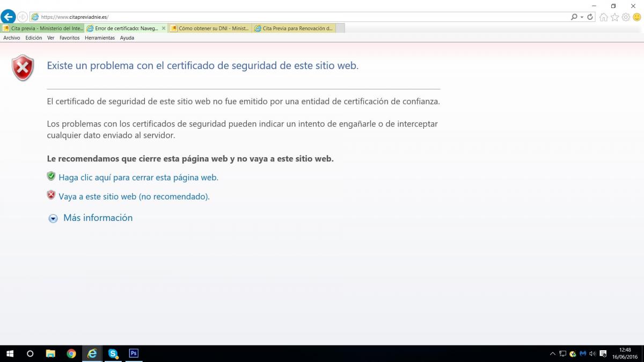Open the Favoritos menu

click(69, 38)
